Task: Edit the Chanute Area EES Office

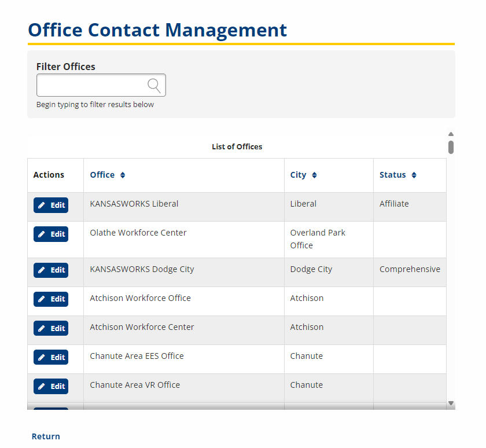Action: 51,357
